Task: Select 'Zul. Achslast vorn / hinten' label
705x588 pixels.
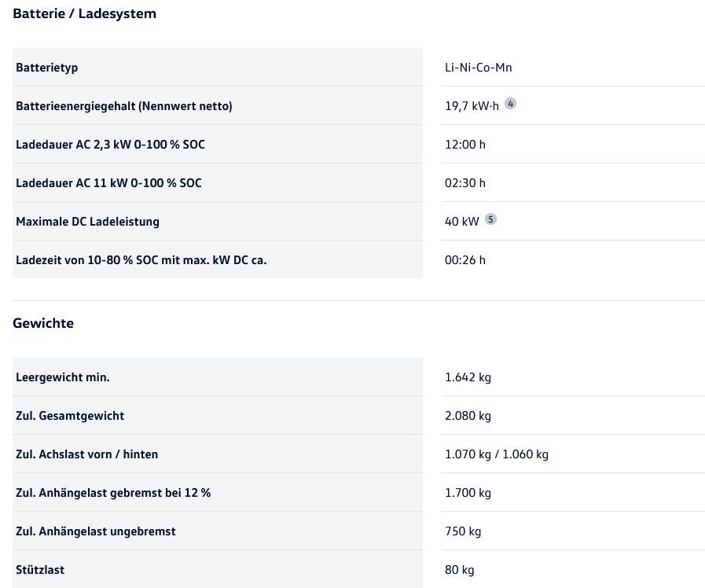Action: tap(86, 454)
